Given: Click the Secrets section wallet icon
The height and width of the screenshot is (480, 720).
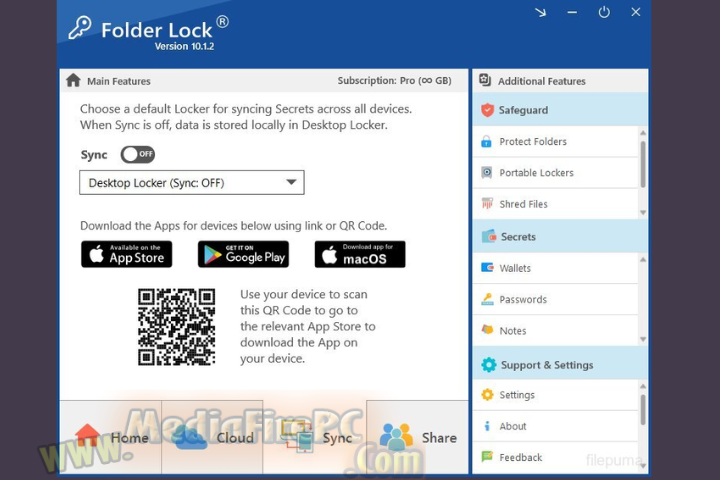Looking at the screenshot, I should pyautogui.click(x=489, y=237).
